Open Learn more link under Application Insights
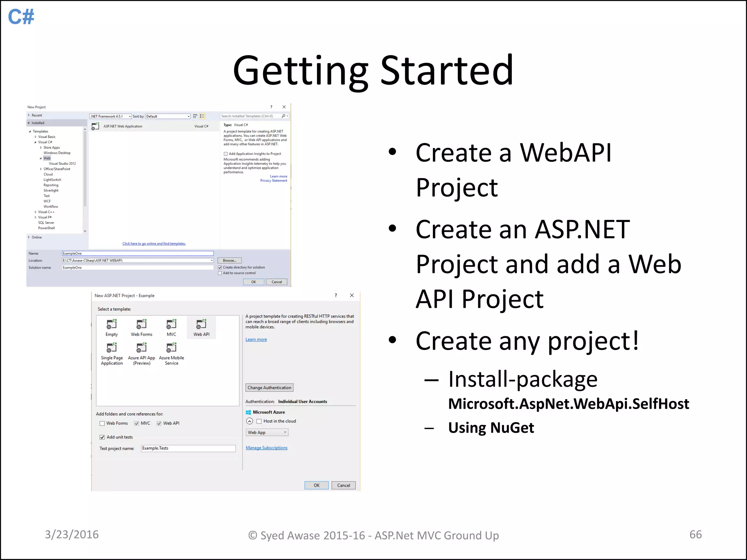The width and height of the screenshot is (747, 560). click(279, 176)
